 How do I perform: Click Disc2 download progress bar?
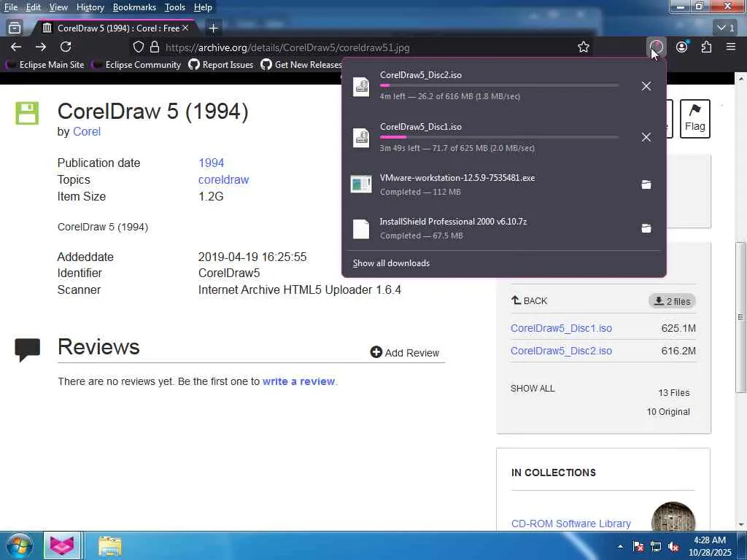(499, 86)
